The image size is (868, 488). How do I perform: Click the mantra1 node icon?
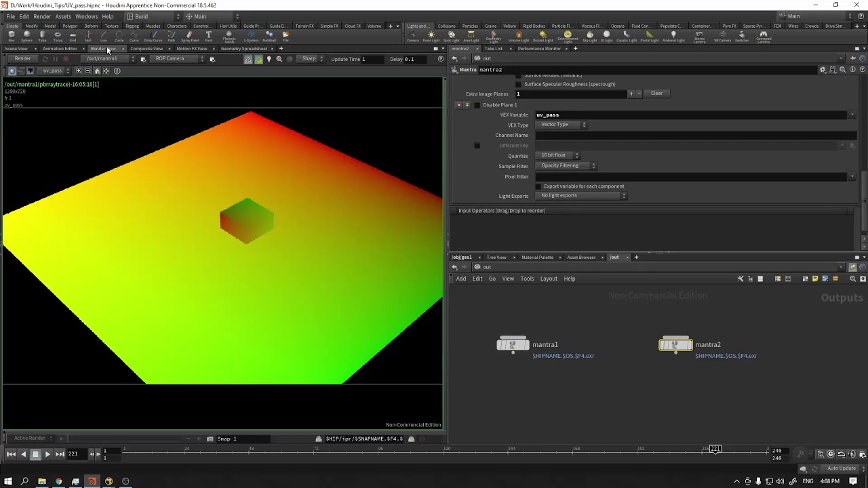pyautogui.click(x=513, y=345)
